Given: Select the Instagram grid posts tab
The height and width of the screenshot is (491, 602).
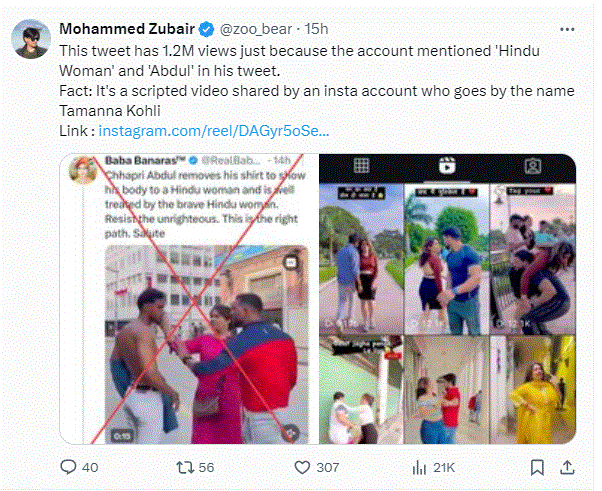Looking at the screenshot, I should 363,166.
